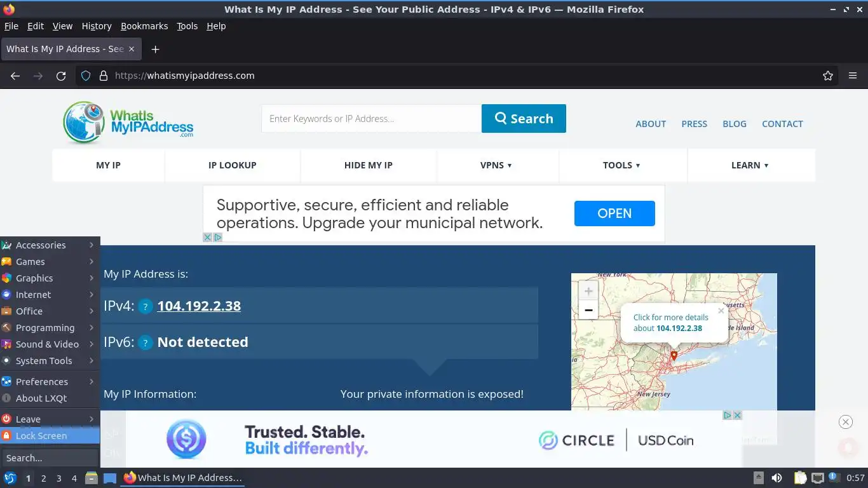868x488 pixels.
Task: Select About LXQt in the menu
Action: coord(50,398)
